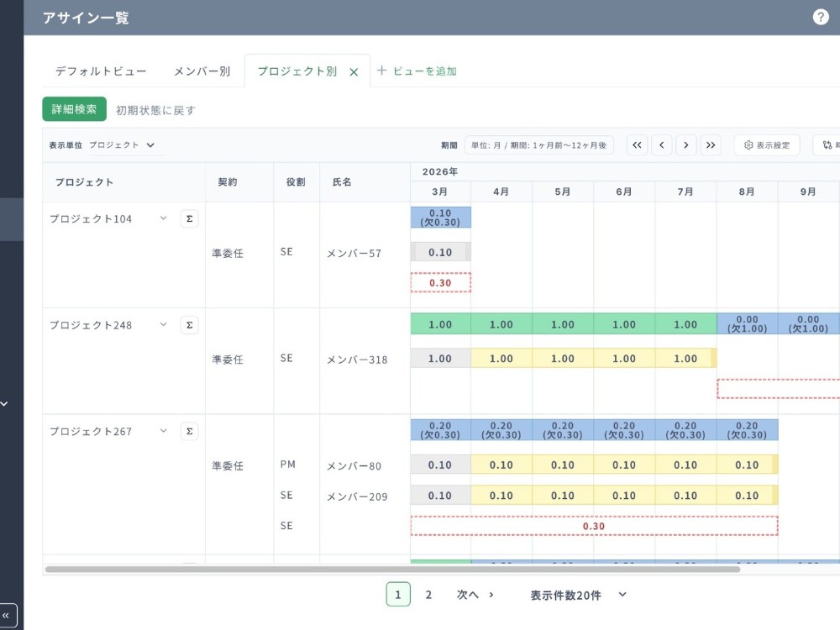Open the 表示件数20件 dropdown
The height and width of the screenshot is (630, 840).
(x=579, y=596)
